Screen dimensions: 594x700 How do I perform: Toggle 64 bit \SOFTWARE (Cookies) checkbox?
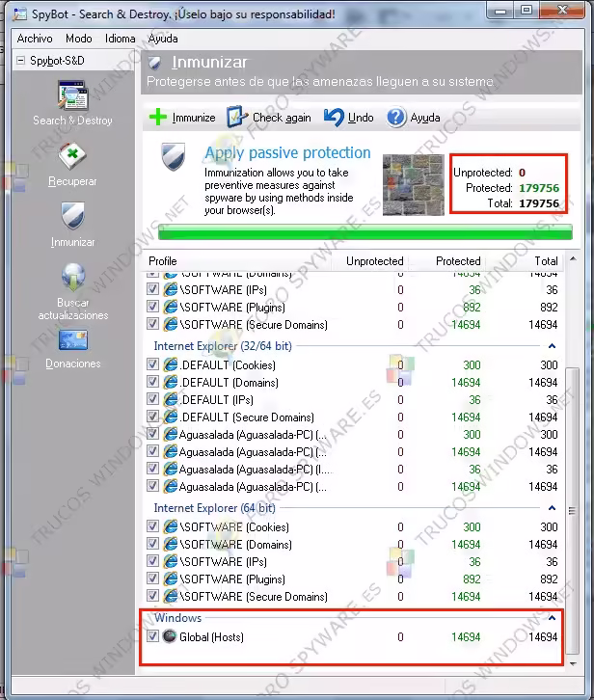(x=152, y=525)
